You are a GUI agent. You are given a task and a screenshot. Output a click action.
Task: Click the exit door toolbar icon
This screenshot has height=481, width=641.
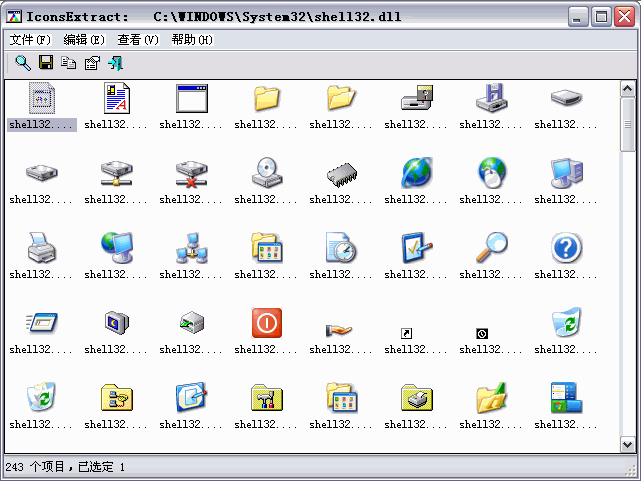tap(115, 63)
